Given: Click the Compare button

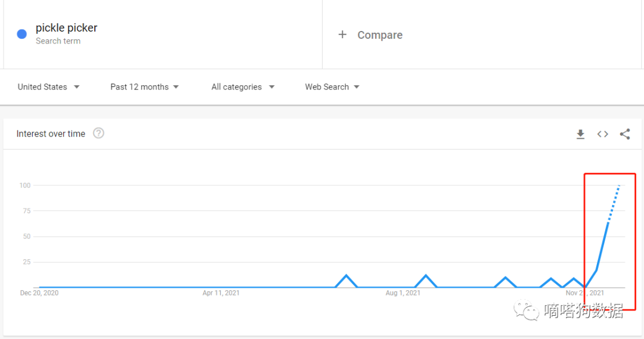Looking at the screenshot, I should [379, 35].
